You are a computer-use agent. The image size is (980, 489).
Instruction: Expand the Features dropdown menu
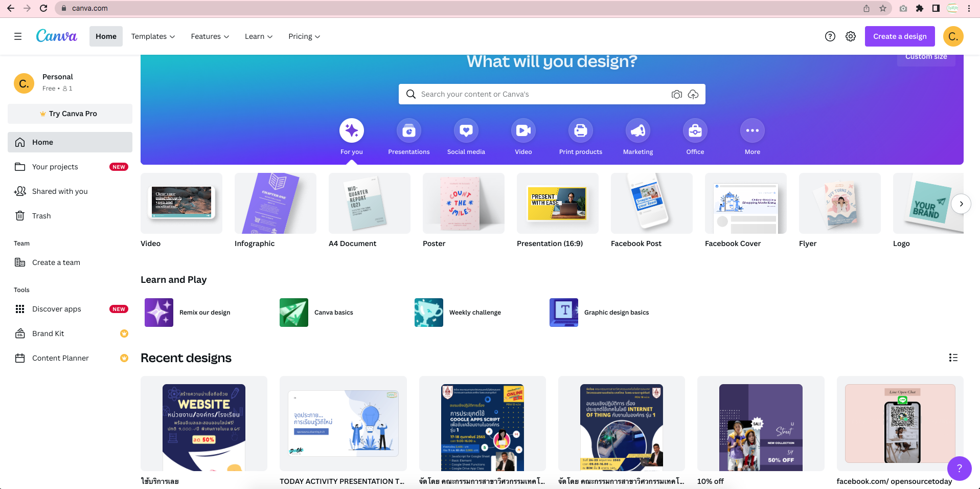point(210,36)
